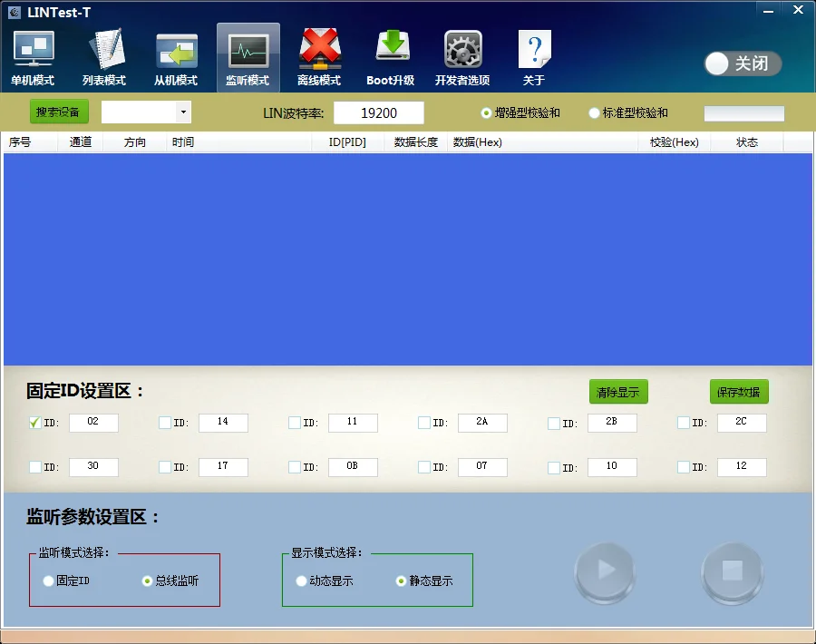Check the ID 07 checkbox

(x=424, y=467)
